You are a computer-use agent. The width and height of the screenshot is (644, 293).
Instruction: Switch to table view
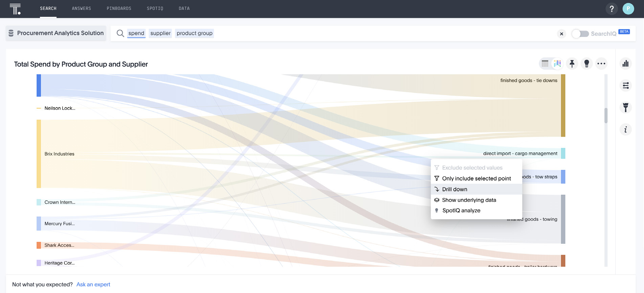tap(545, 64)
